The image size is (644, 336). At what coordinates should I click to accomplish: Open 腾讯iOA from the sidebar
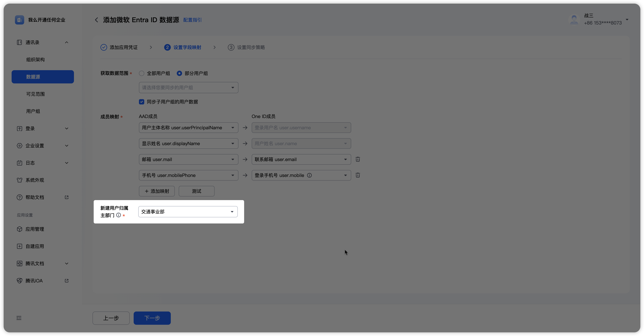34,281
